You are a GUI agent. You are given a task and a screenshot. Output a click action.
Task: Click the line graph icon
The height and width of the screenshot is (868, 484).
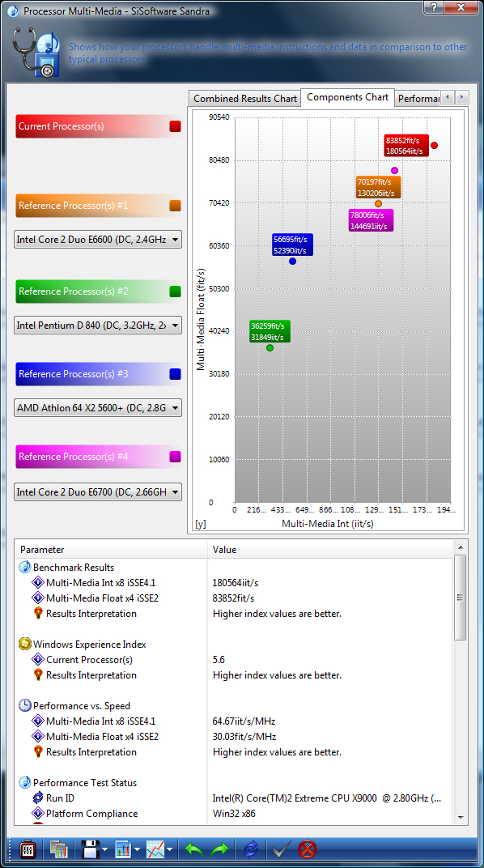point(155,849)
